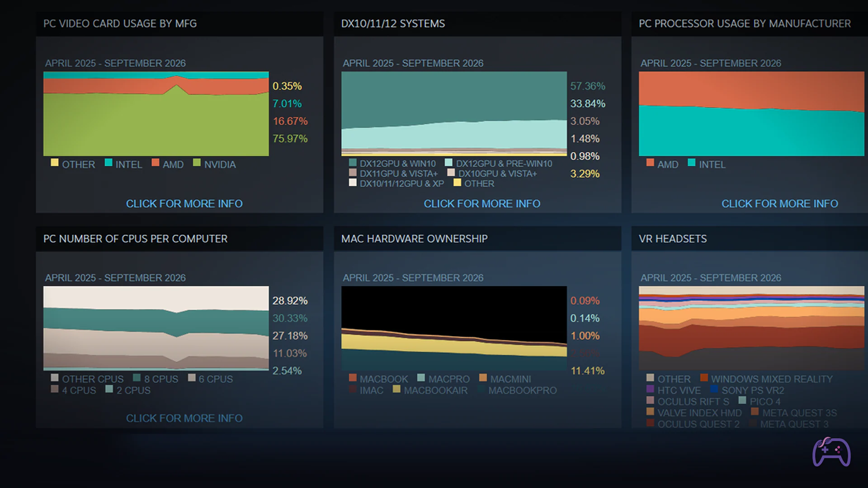The height and width of the screenshot is (488, 868).
Task: Click the 4 CPUS legend swatch
Action: pos(55,389)
